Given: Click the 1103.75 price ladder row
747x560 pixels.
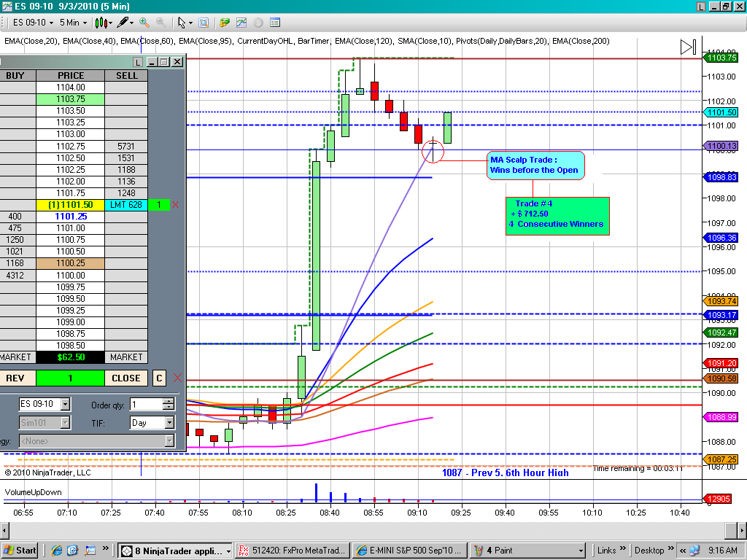Looking at the screenshot, I should [71, 99].
